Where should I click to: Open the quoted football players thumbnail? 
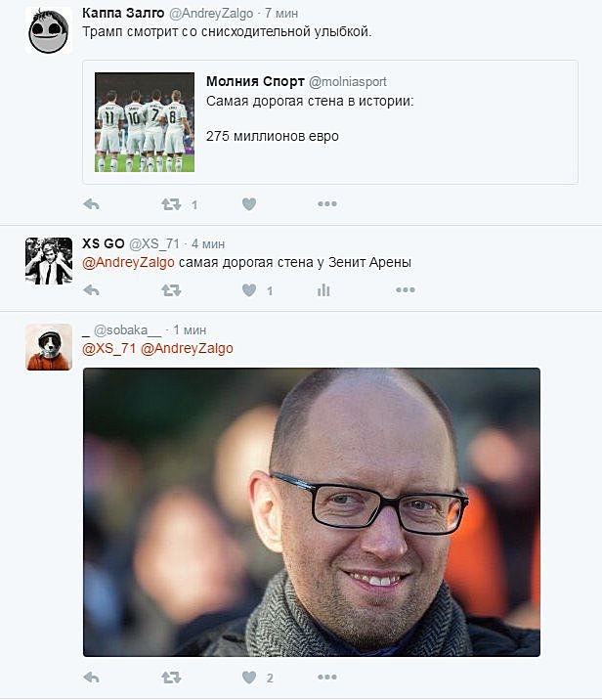tap(145, 122)
